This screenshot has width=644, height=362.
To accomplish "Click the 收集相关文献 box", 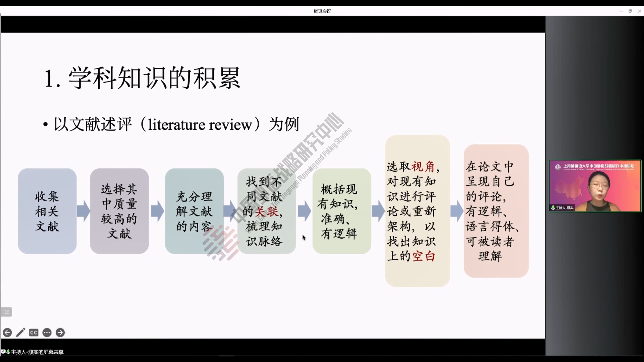I will pos(47,211).
